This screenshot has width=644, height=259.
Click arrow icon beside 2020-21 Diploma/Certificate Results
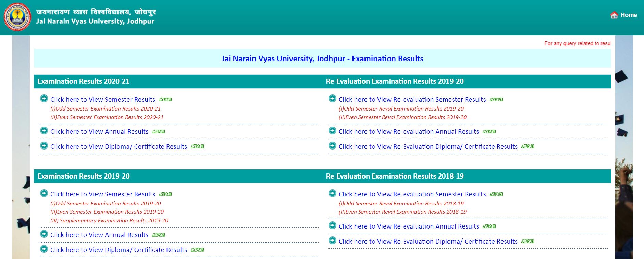(x=44, y=146)
